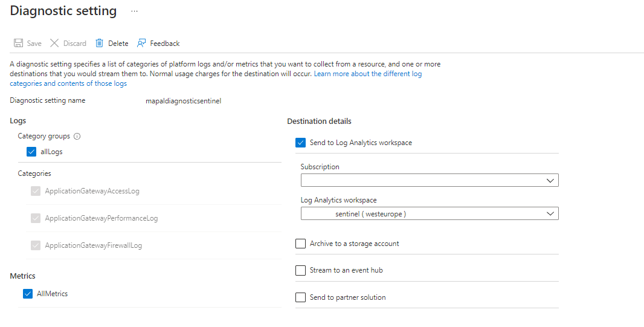Image resolution: width=644 pixels, height=327 pixels.
Task: Click the Save floppy disk icon
Action: click(x=18, y=44)
